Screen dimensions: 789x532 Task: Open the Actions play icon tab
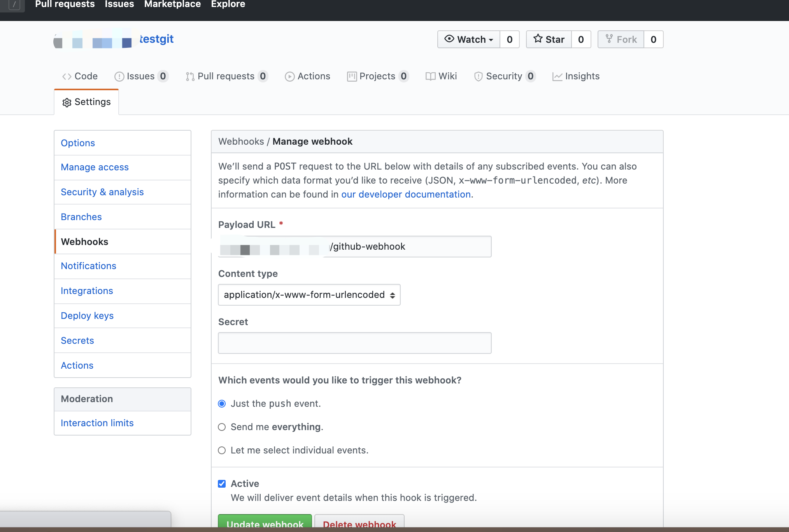[x=289, y=77]
